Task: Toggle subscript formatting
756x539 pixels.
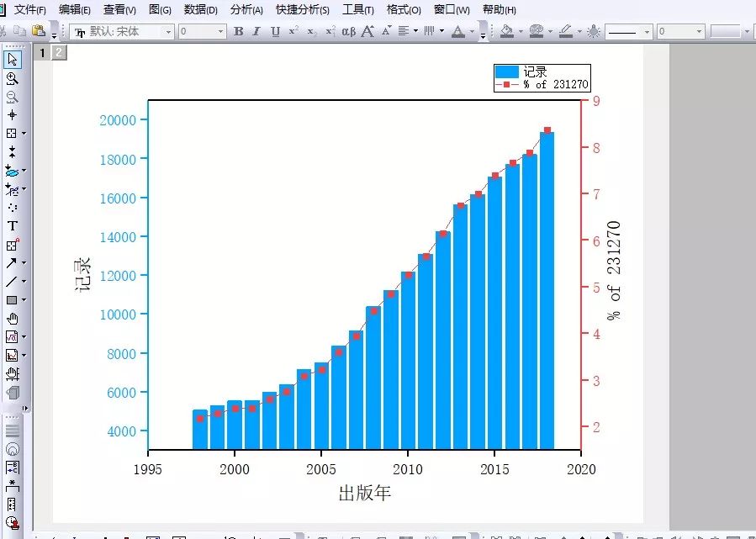Action: [312, 31]
